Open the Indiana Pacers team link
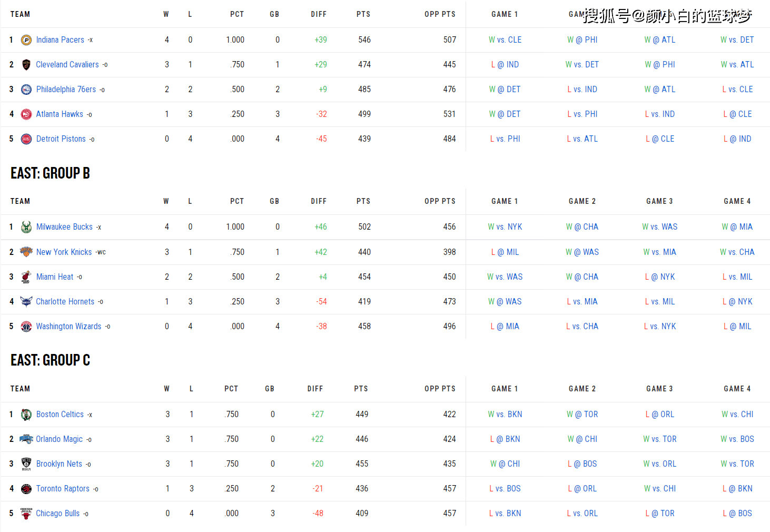 click(x=60, y=40)
